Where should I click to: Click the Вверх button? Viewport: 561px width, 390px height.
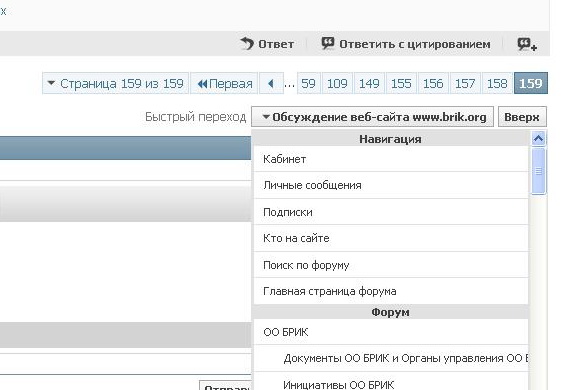522,117
